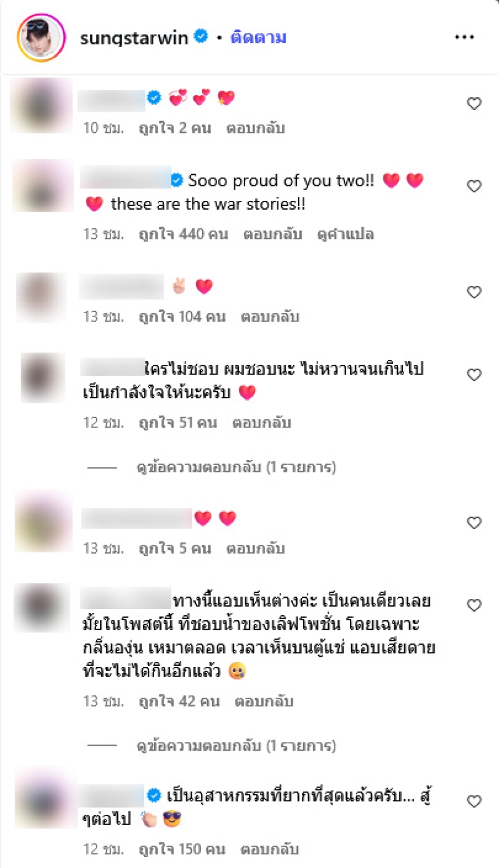Follow sungstarwin with ติดตาม link
499x868 pixels.
pyautogui.click(x=258, y=37)
